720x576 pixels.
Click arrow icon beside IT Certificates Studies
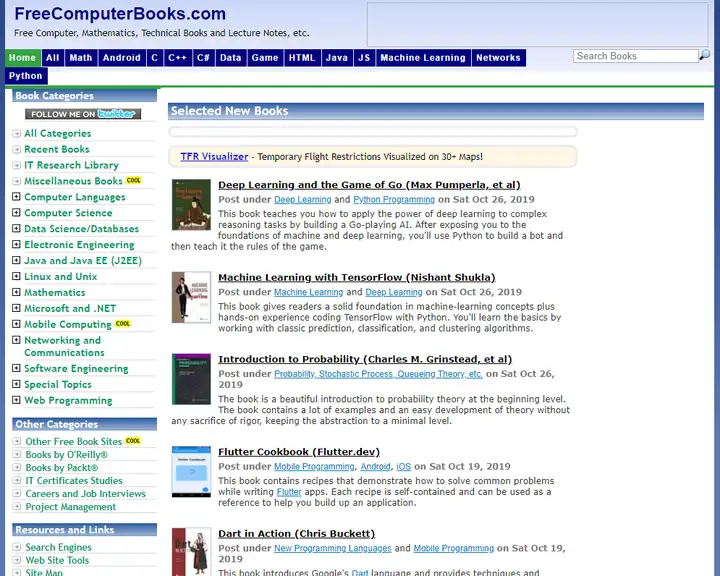pyautogui.click(x=17, y=480)
